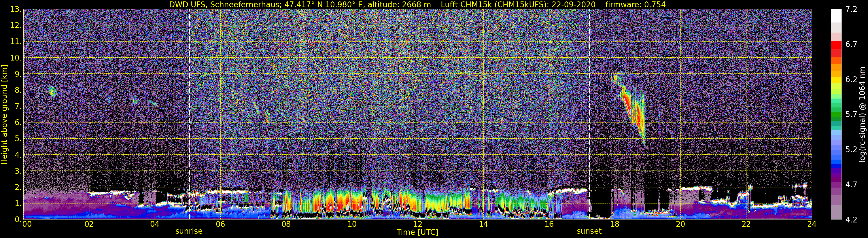Click the colorbar value '6.2'
Image resolution: width=868 pixels, height=238 pixels.
[x=851, y=80]
